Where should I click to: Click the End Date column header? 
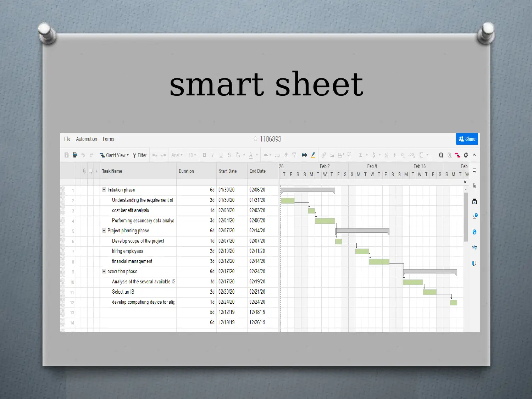pyautogui.click(x=263, y=171)
